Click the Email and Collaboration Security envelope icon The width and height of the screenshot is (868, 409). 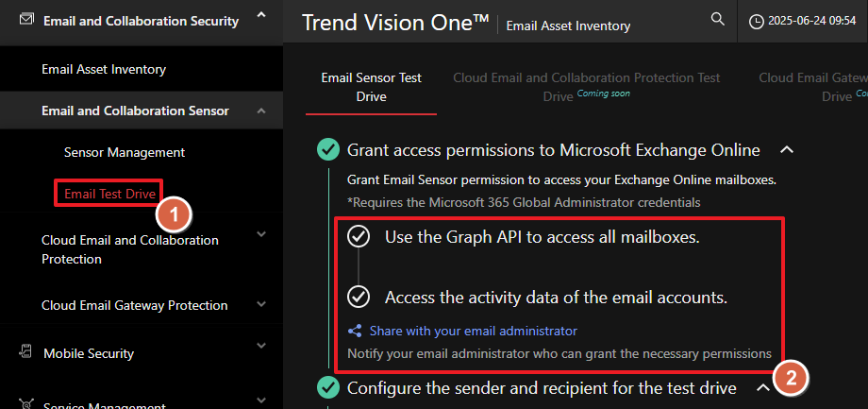coord(25,20)
